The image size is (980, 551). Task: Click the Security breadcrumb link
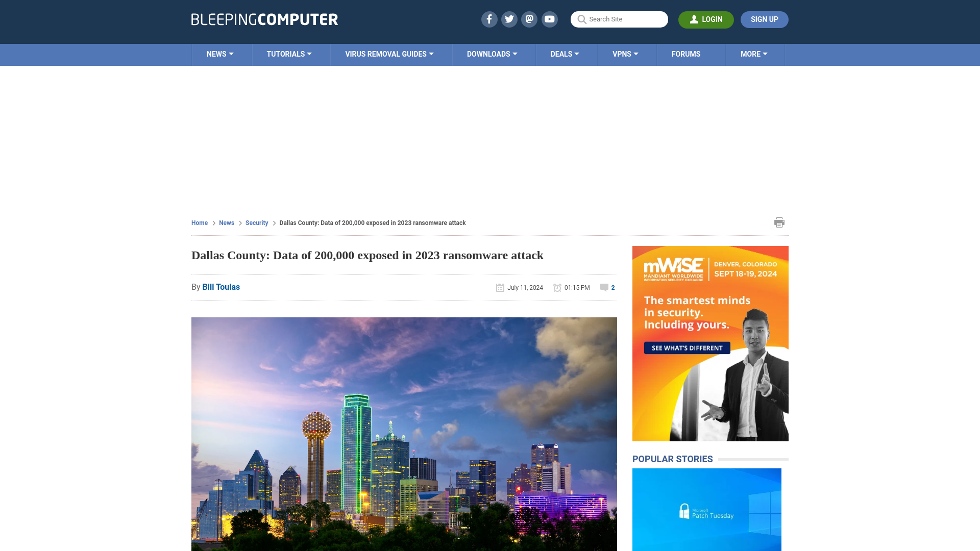pyautogui.click(x=256, y=222)
